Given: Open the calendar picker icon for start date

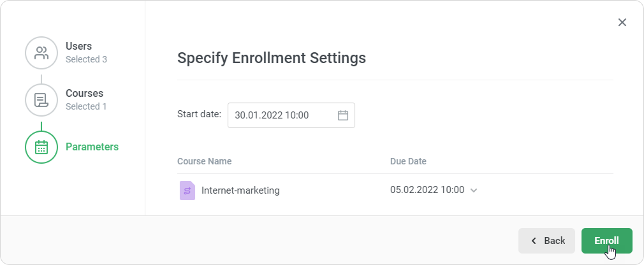Looking at the screenshot, I should point(343,115).
